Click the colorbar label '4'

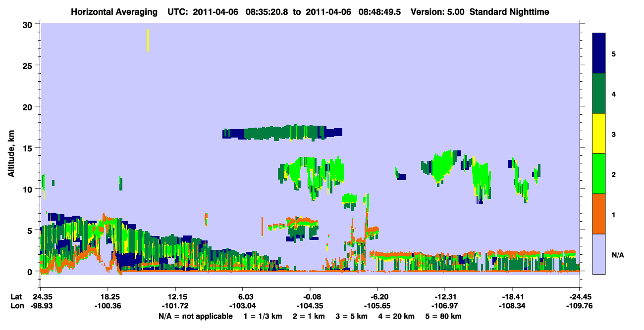coord(613,94)
